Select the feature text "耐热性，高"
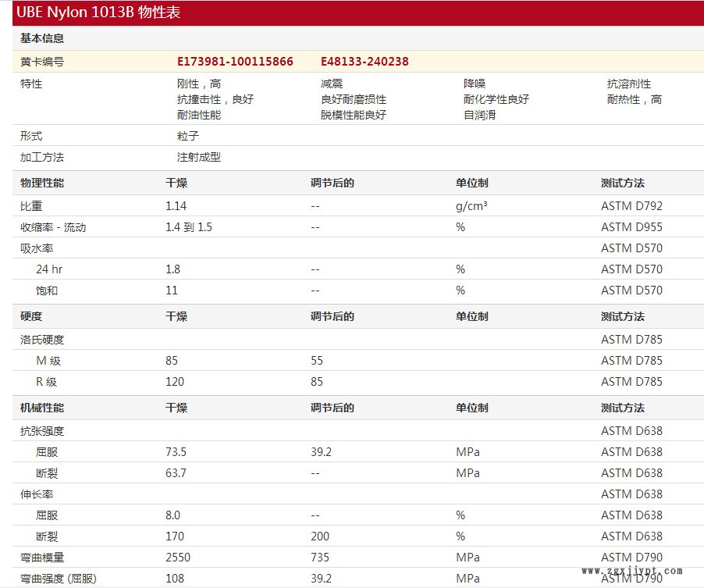704x588 pixels. (634, 99)
